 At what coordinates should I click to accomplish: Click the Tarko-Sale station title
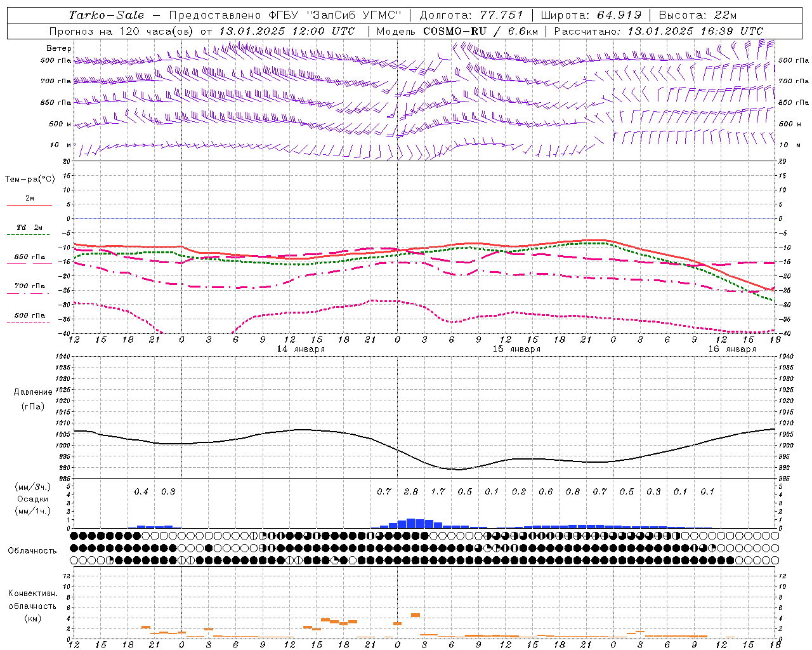point(106,15)
